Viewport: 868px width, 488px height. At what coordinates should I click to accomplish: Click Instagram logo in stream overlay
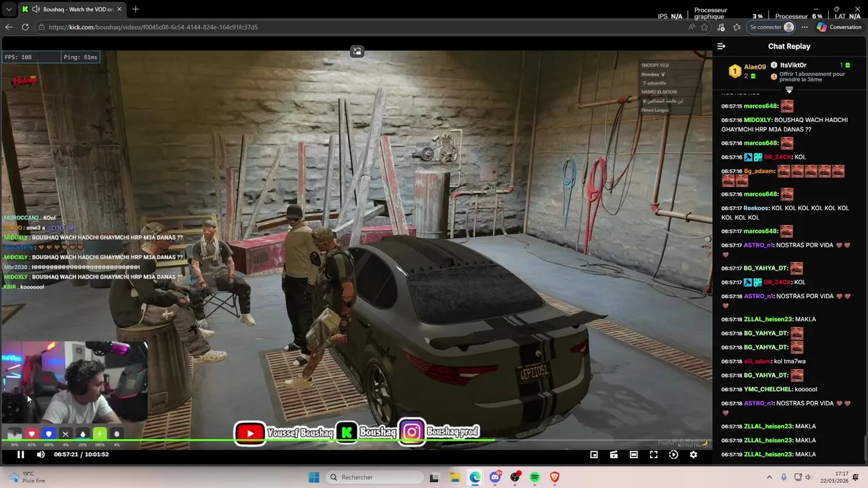pyautogui.click(x=412, y=432)
